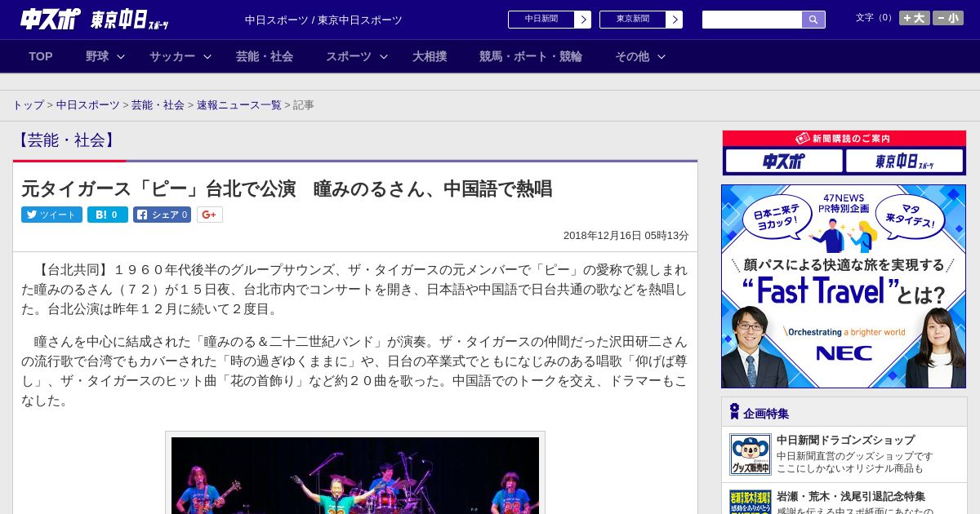The width and height of the screenshot is (980, 514).
Task: Go to TOP in navigation bar
Action: point(41,56)
